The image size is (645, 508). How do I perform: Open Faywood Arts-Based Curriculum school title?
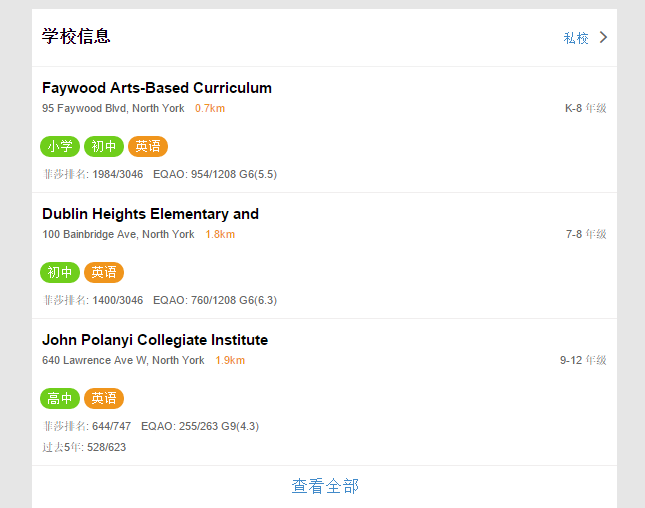157,88
